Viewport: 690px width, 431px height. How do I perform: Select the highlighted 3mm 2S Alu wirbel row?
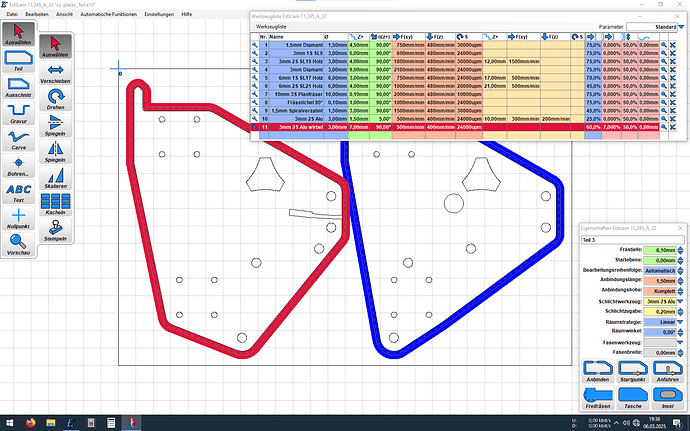pyautogui.click(x=455, y=127)
